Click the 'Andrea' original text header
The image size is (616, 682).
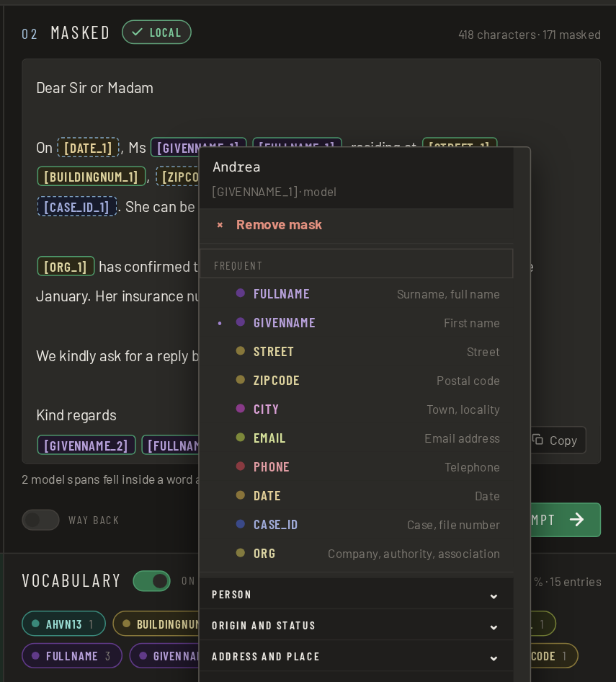coord(236,167)
